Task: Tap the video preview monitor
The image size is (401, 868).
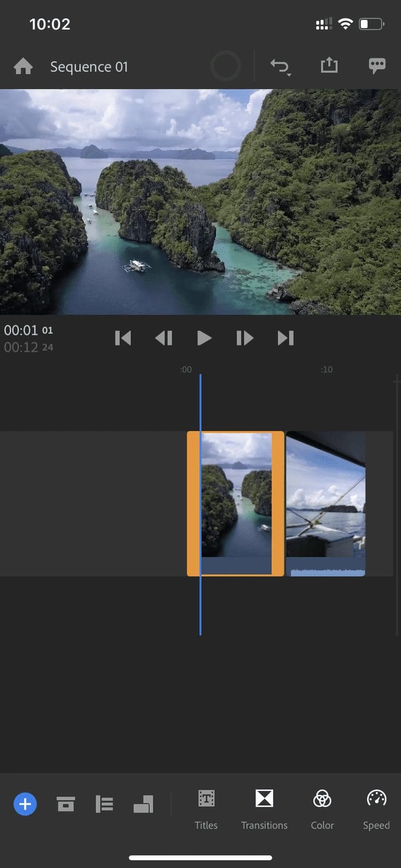Action: (x=200, y=202)
